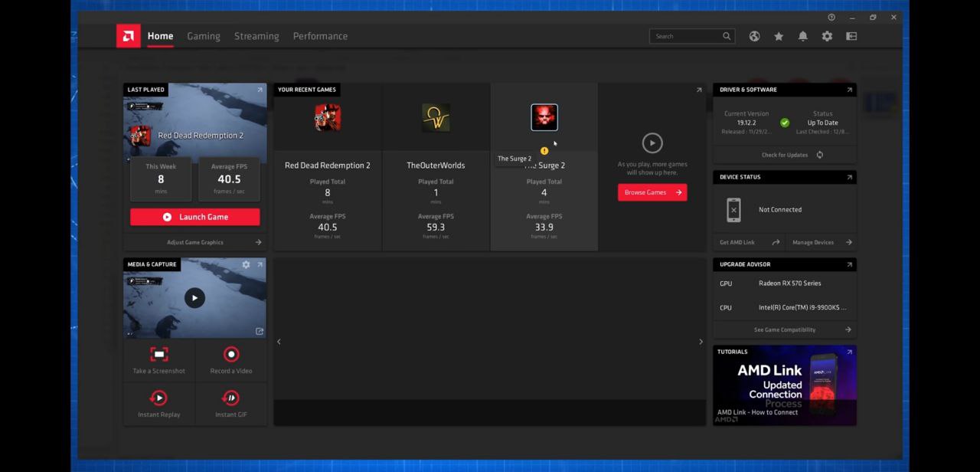Screen dimensions: 980x472
Task: Click the Intel Core i9-9900KS CPU text
Action: [x=802, y=308]
